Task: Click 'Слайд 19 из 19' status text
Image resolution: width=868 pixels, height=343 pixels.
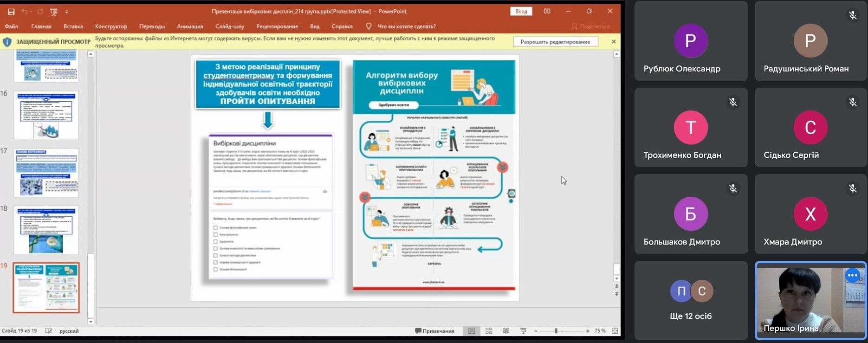Action: 19,331
